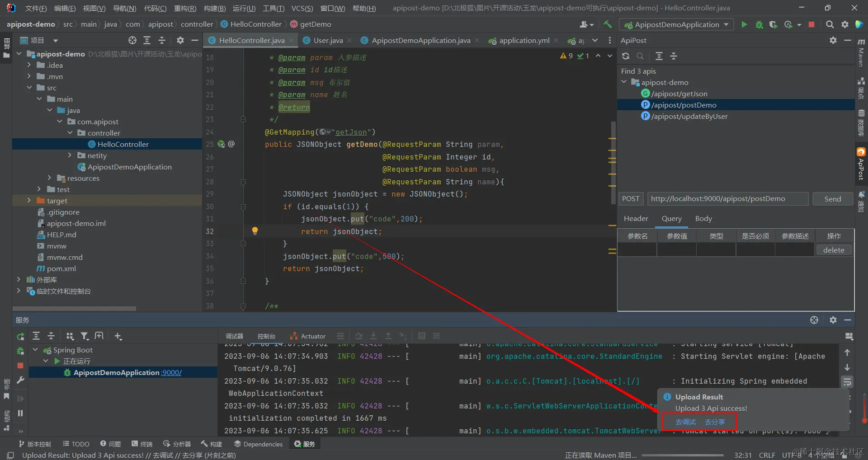Run ApipostDemoApplication with green play icon

[744, 24]
